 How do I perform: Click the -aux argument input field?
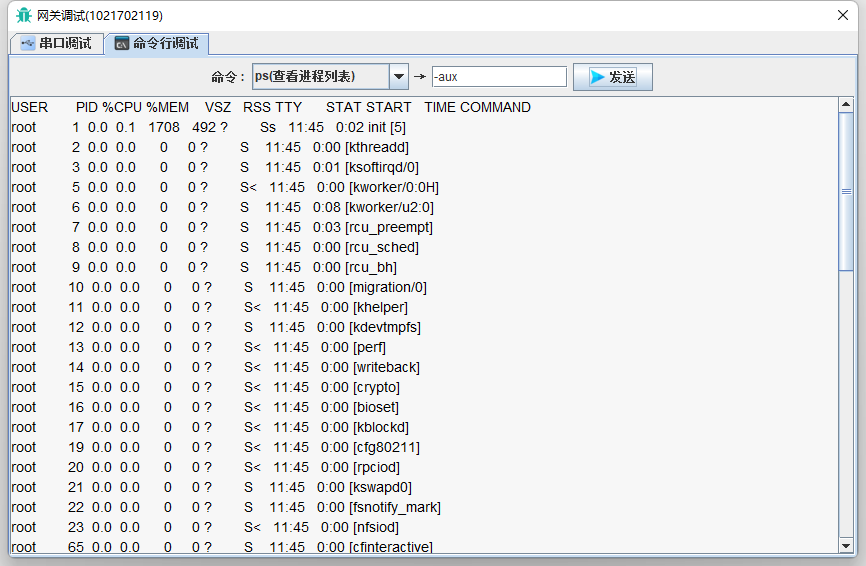pyautogui.click(x=499, y=77)
